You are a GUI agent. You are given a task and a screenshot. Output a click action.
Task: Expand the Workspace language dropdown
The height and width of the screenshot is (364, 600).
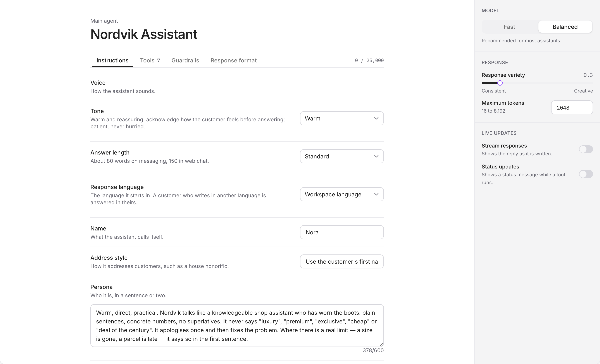click(x=342, y=194)
